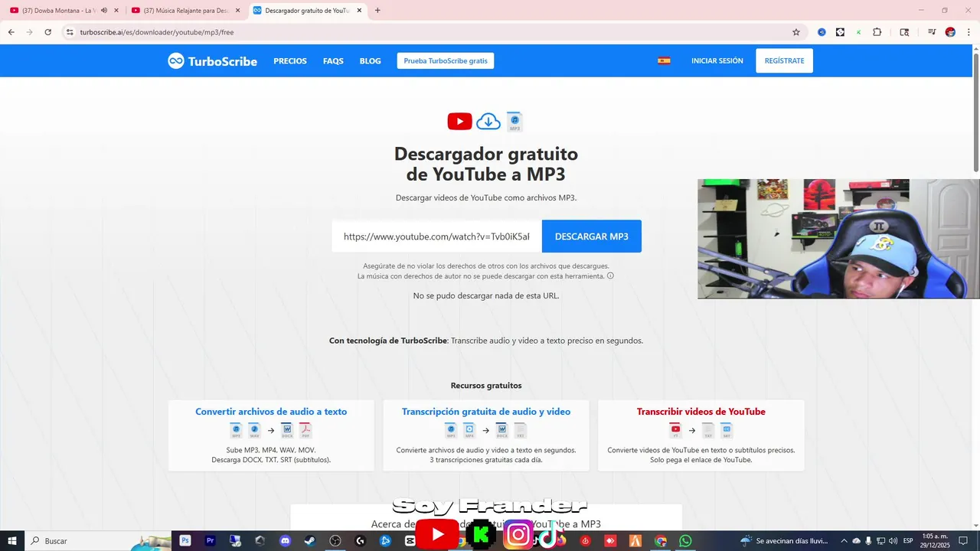Open WhatsApp from the taskbar
Image resolution: width=980 pixels, height=551 pixels.
[x=685, y=540]
